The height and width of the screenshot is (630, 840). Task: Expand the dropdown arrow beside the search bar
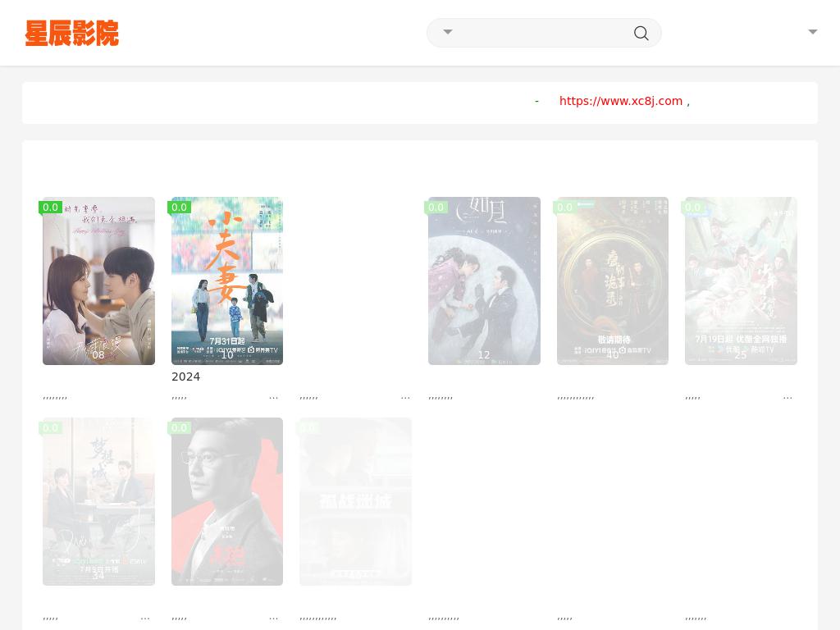813,32
